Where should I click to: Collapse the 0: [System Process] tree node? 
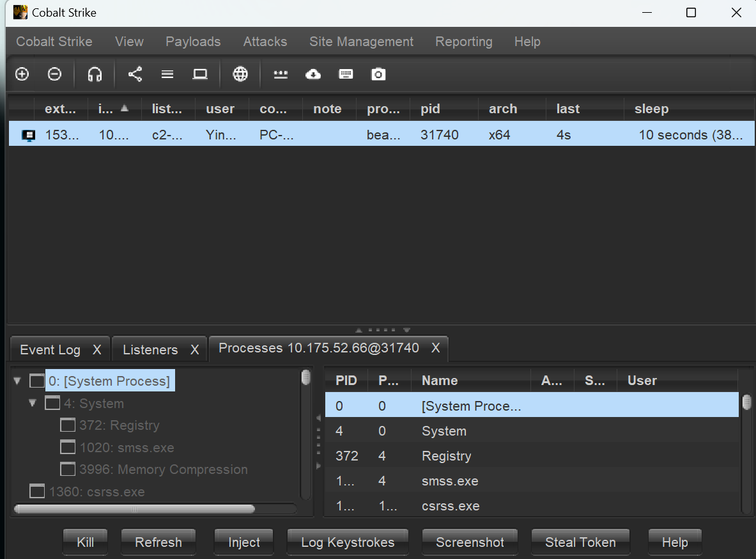17,381
